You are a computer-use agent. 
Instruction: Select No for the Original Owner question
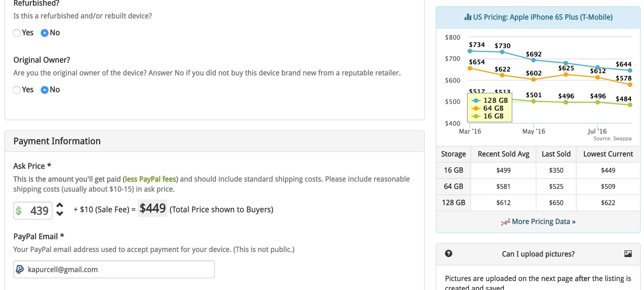point(45,90)
